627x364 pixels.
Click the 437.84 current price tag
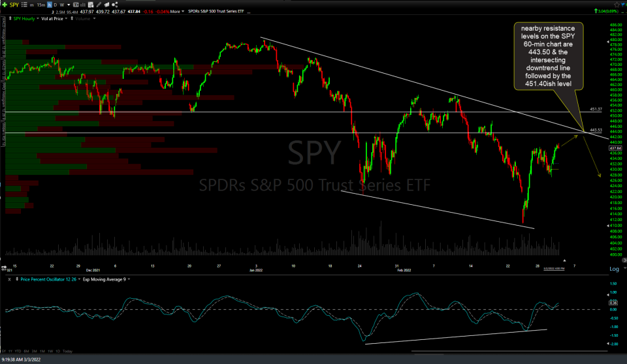(615, 148)
